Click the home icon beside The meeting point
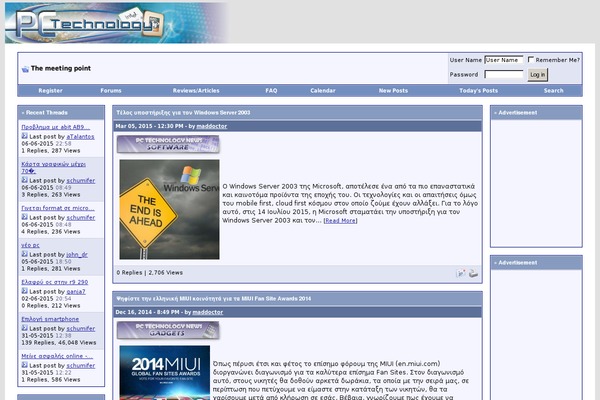 point(25,69)
